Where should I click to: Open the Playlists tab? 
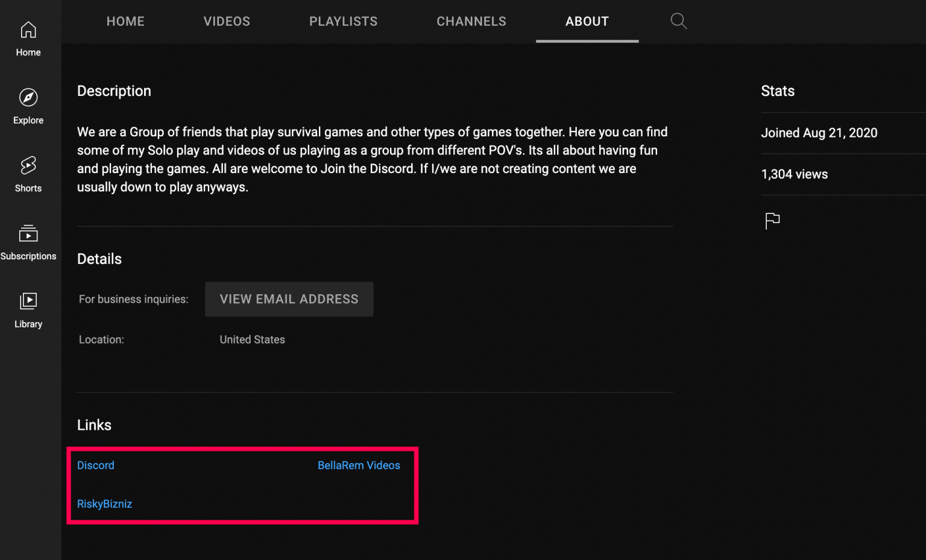[x=343, y=21]
